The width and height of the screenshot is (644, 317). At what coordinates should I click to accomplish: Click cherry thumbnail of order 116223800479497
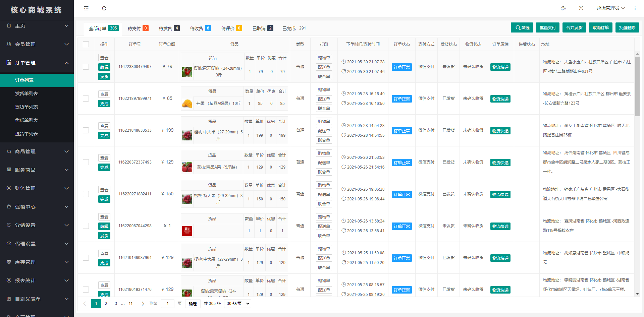point(187,72)
